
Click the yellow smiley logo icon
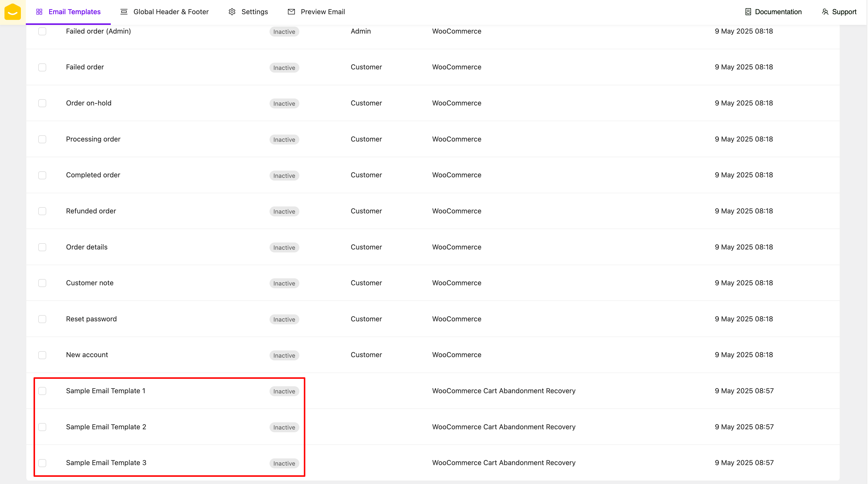[x=13, y=12]
